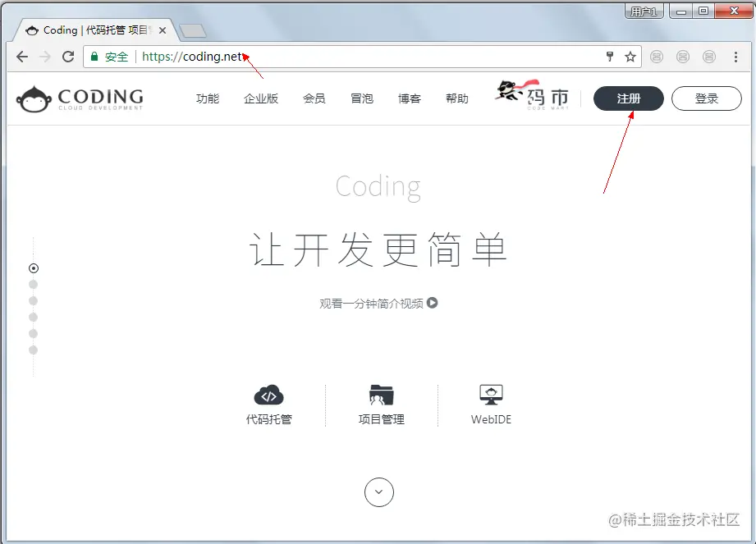Open the 企业版 menu item
756x544 pixels.
click(x=261, y=98)
